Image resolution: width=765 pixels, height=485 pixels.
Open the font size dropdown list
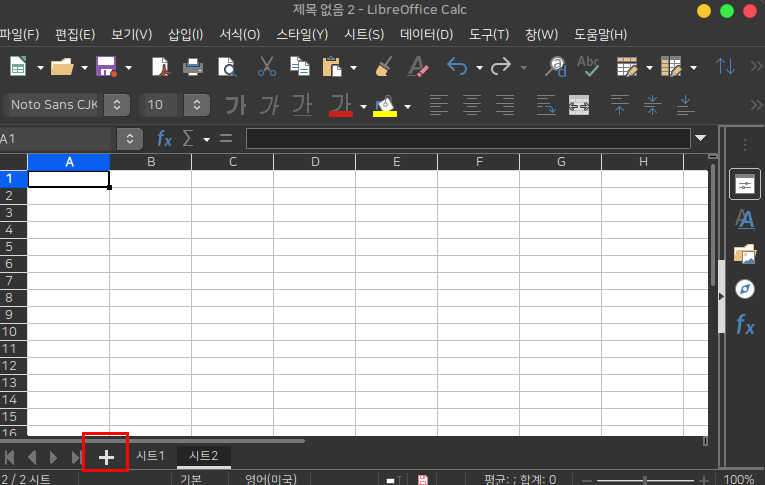[197, 105]
